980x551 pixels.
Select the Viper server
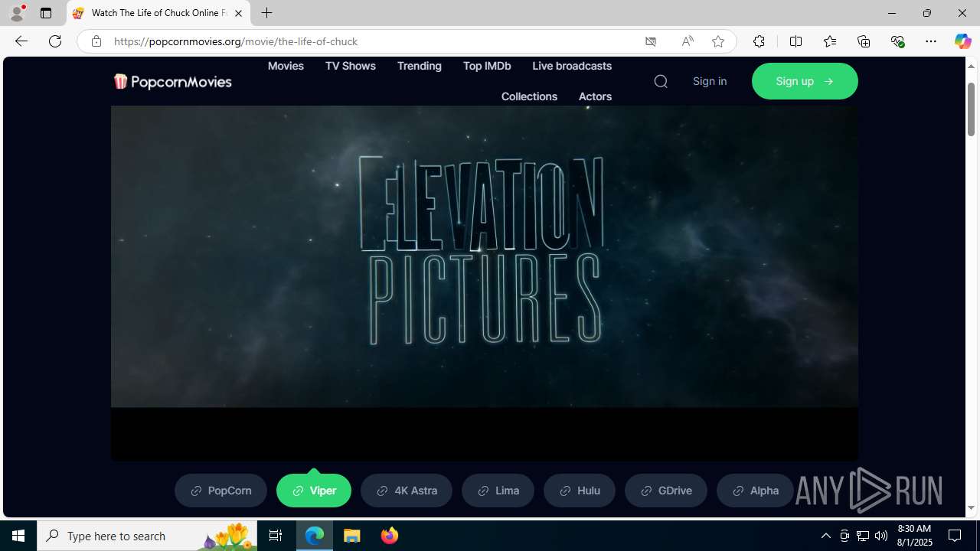point(314,491)
